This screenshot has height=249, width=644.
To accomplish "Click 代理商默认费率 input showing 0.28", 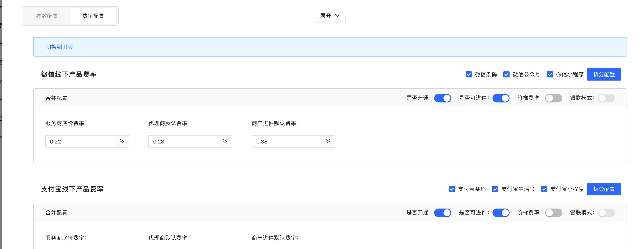I will (x=183, y=142).
